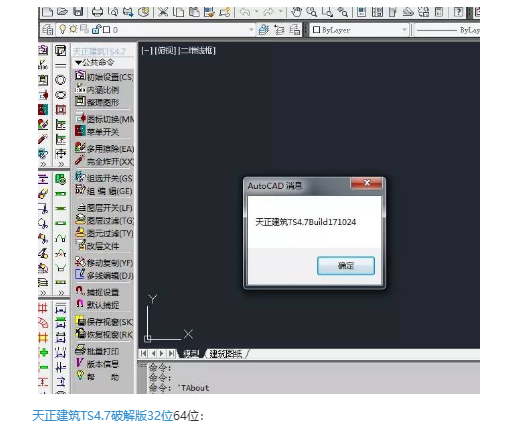Click the [二维线框] visual style label
This screenshot has width=516, height=427.
coord(197,51)
